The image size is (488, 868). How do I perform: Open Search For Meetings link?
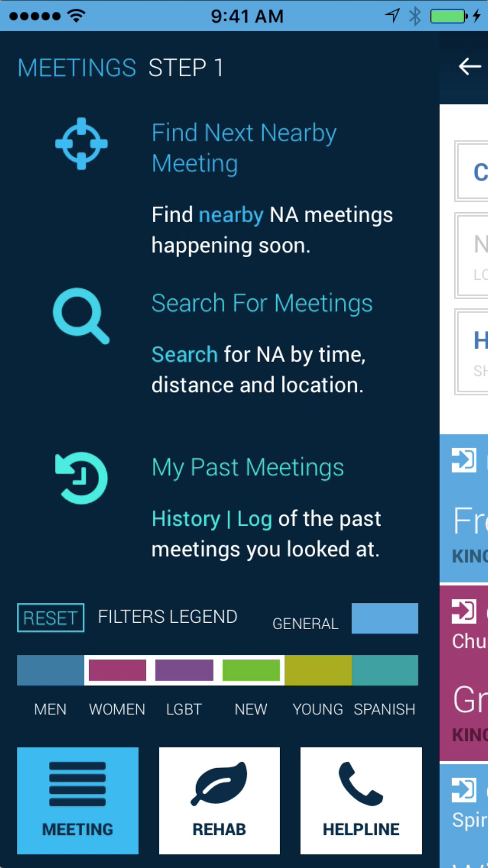262,303
